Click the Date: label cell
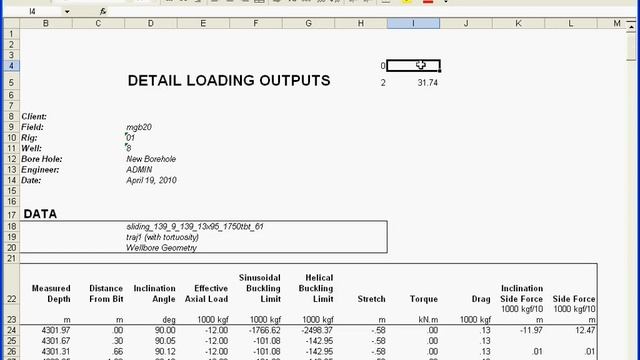The width and height of the screenshot is (640, 360). click(31, 180)
